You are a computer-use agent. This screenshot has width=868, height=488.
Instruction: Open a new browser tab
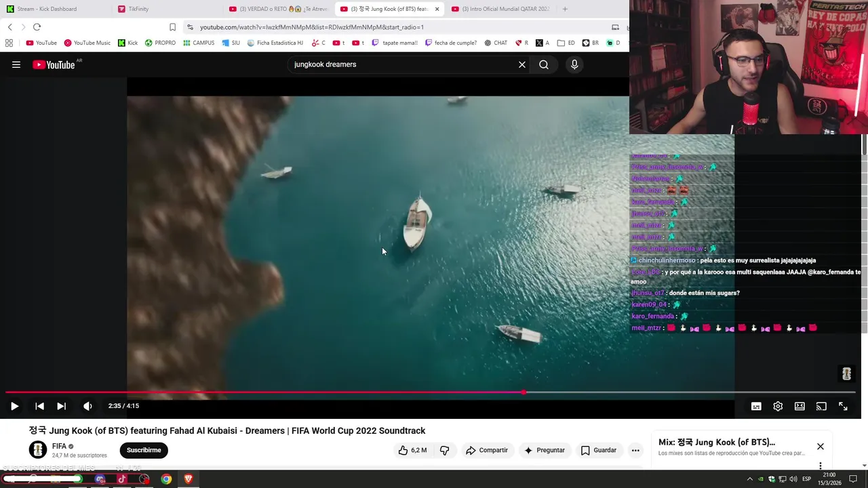click(x=565, y=9)
